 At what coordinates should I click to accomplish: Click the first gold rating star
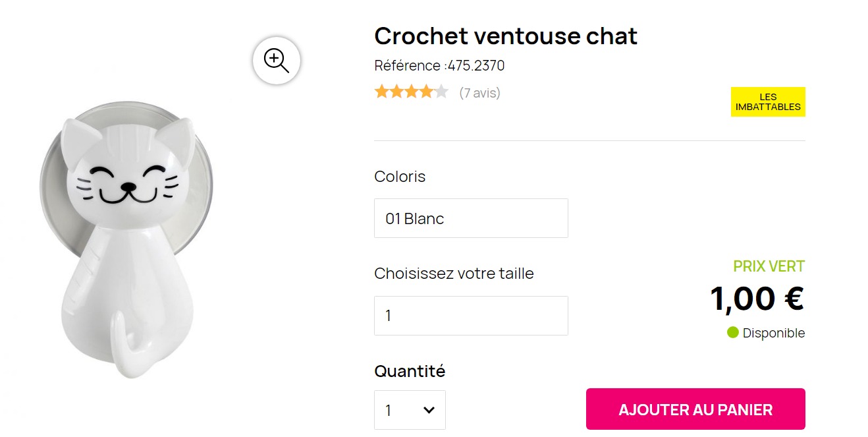(x=382, y=92)
